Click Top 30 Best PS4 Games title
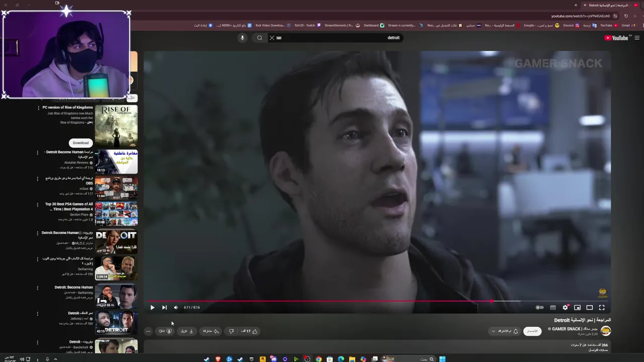The image size is (644, 362). click(x=69, y=207)
